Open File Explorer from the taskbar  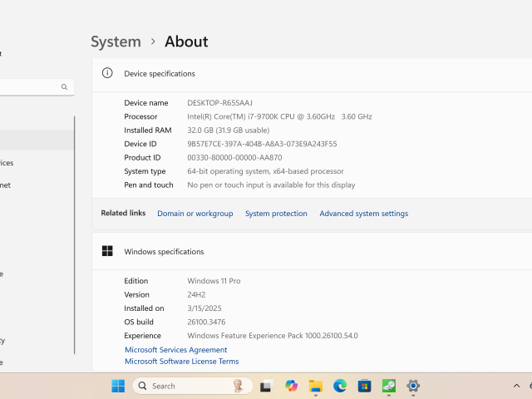pos(316,386)
